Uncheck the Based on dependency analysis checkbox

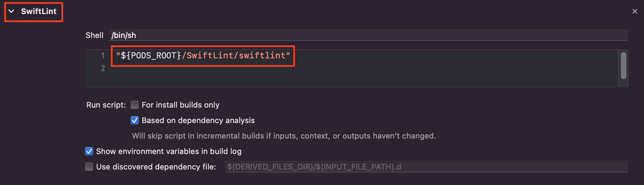[x=135, y=120]
